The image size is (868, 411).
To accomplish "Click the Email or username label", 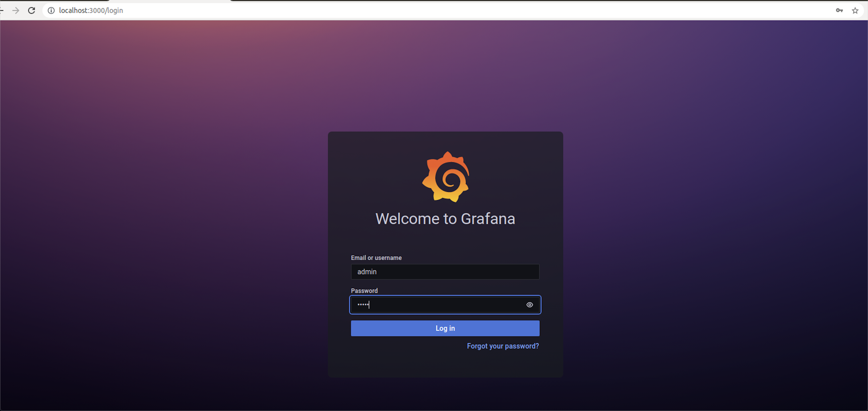I will pyautogui.click(x=376, y=258).
